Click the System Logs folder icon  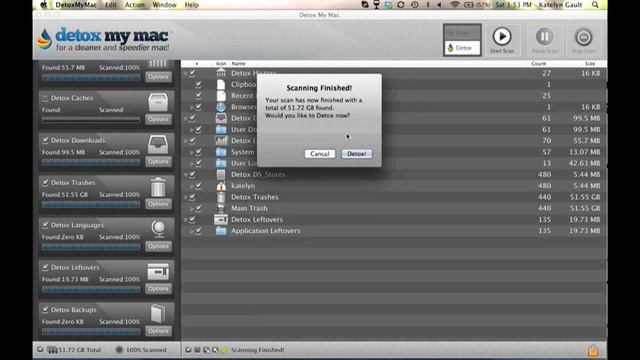click(x=221, y=152)
